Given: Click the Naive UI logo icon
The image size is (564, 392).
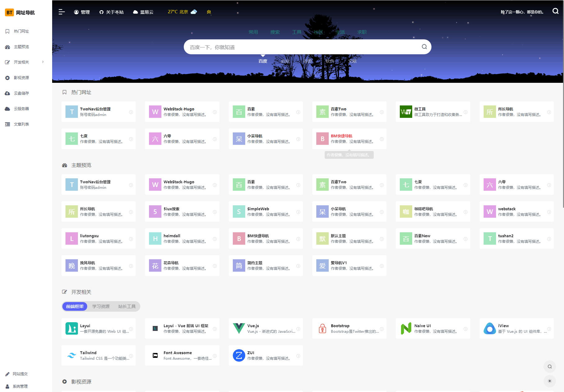Looking at the screenshot, I should (406, 328).
